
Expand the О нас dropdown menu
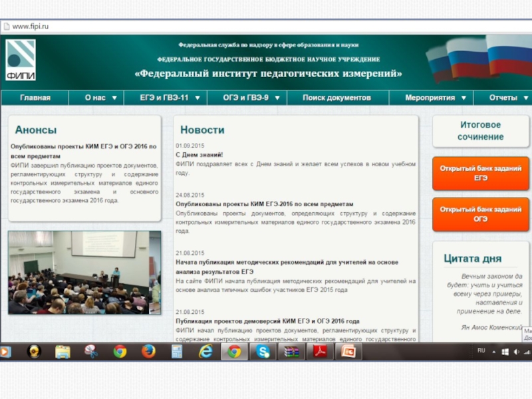tap(100, 98)
